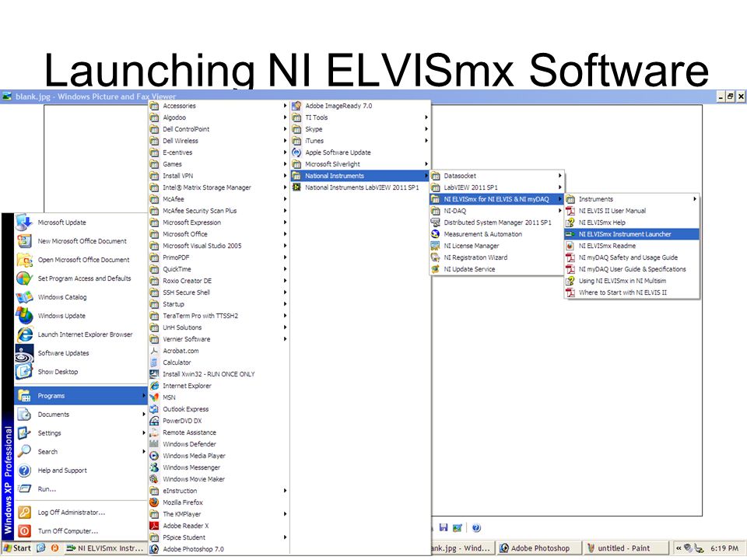This screenshot has width=747, height=560.
Task: Click the Start button
Action: [17, 548]
